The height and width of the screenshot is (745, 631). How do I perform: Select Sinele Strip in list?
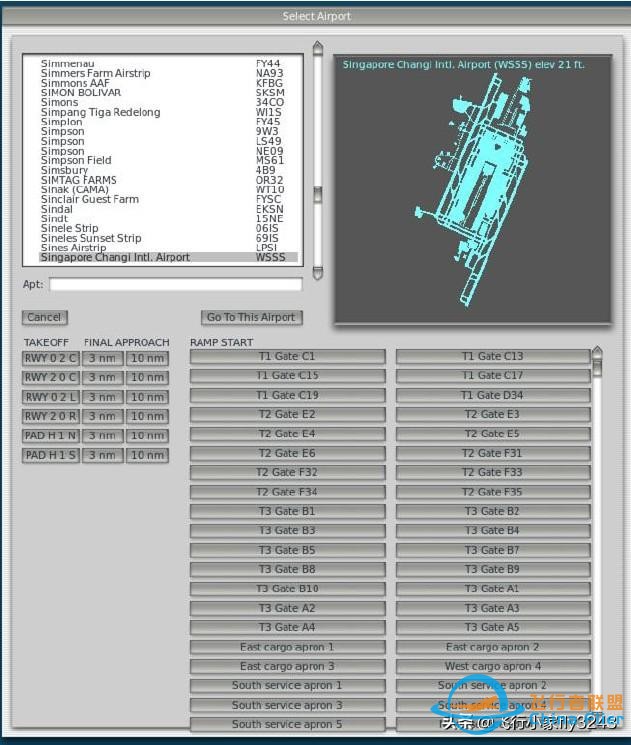pyautogui.click(x=168, y=229)
